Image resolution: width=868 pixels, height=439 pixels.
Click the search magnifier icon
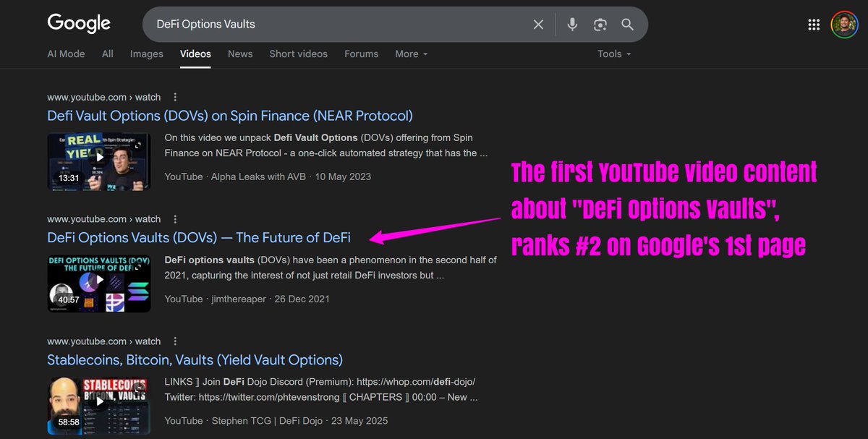click(x=626, y=24)
